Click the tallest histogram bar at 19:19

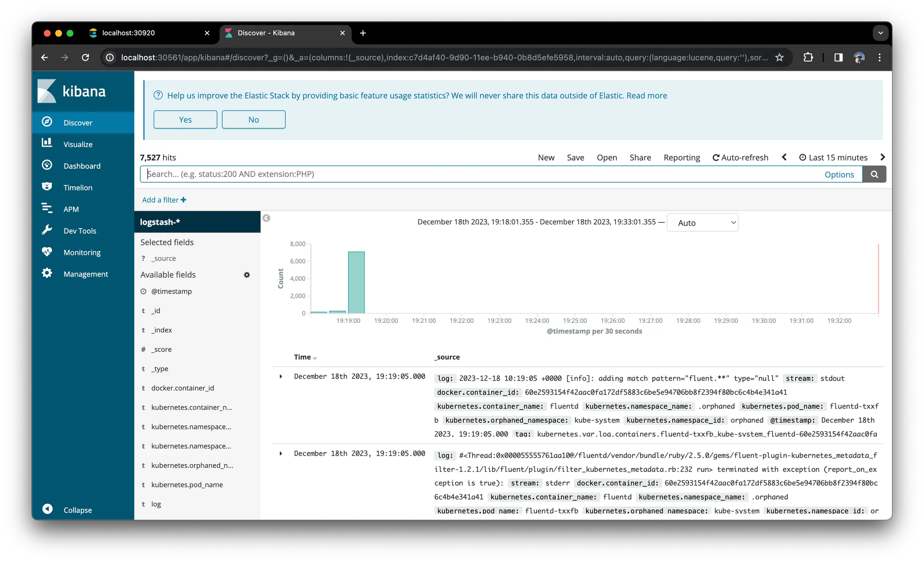pos(356,282)
